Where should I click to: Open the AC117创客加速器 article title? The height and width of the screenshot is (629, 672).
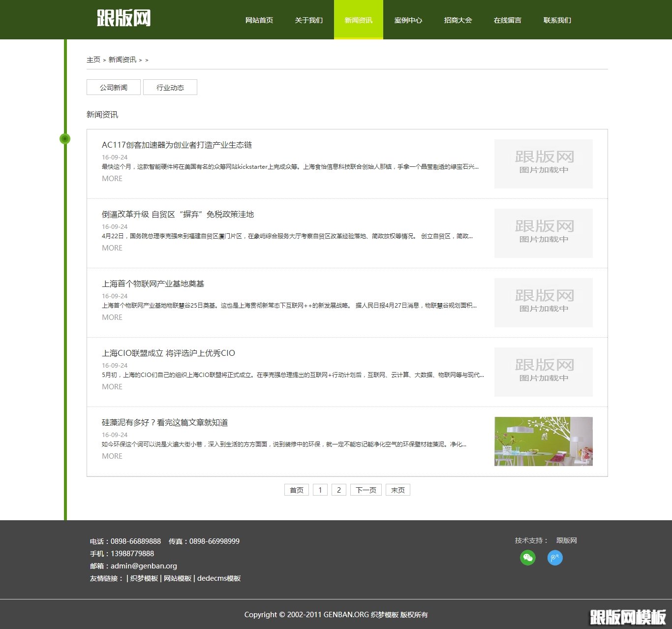click(x=177, y=145)
